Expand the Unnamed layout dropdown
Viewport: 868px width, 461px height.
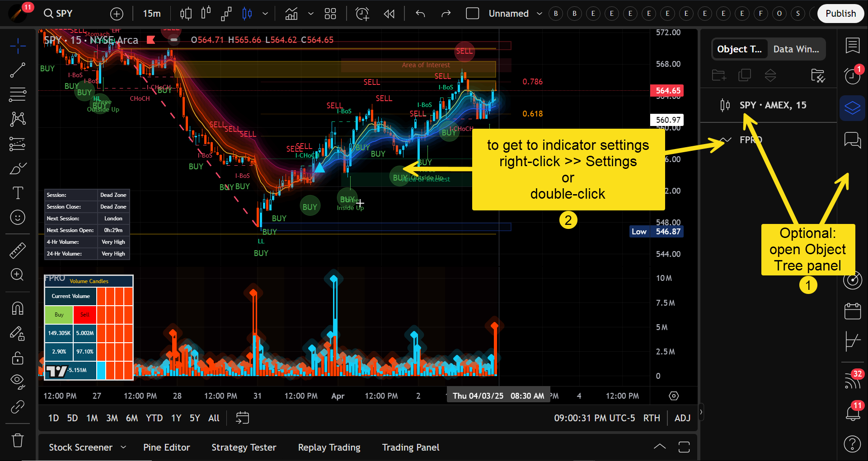click(539, 14)
